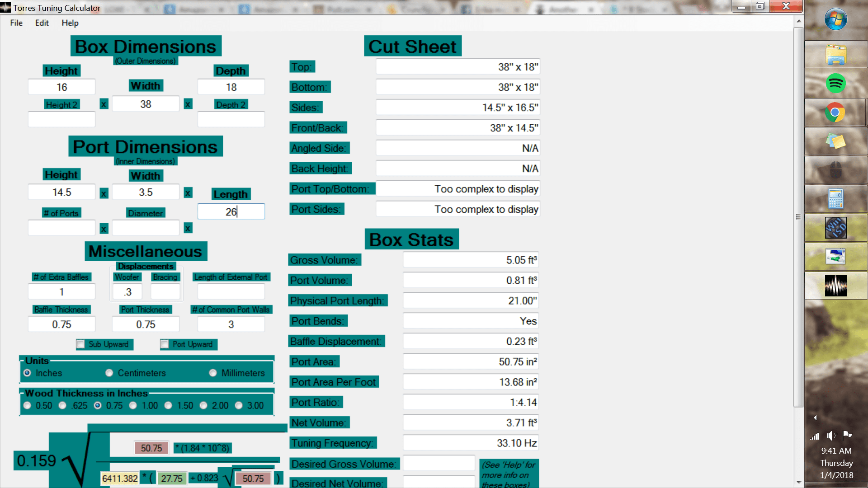
Task: Select 1.00 wood thickness
Action: click(x=133, y=405)
